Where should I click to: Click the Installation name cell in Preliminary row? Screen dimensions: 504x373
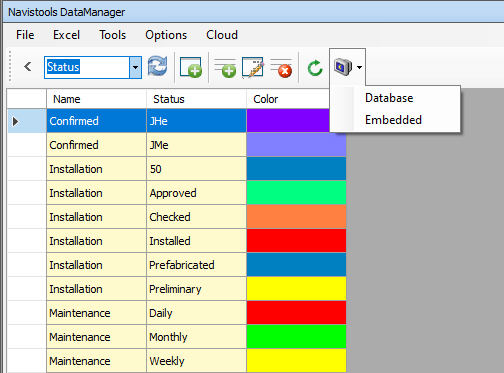point(96,289)
